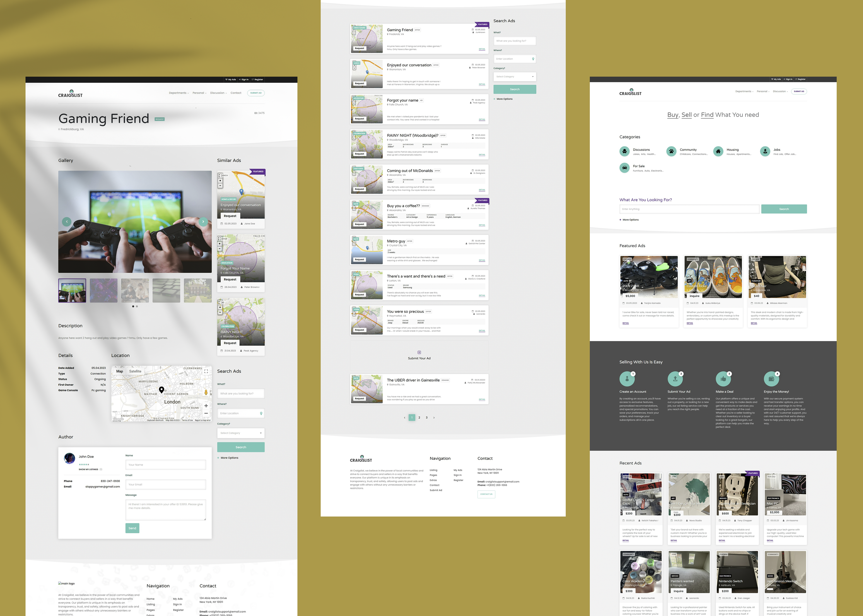863x616 pixels.
Task: Expand More Options on ad detail page
Action: point(228,458)
